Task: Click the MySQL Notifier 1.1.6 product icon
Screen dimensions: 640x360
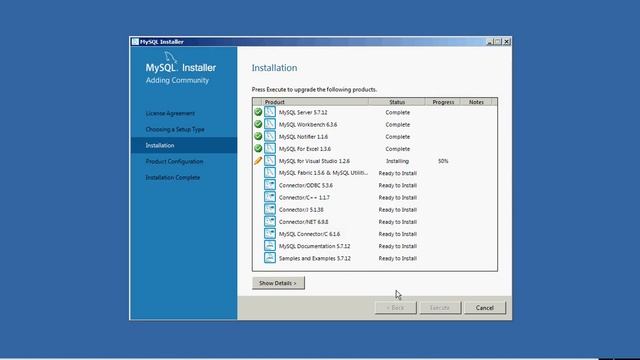Action: coord(270,136)
